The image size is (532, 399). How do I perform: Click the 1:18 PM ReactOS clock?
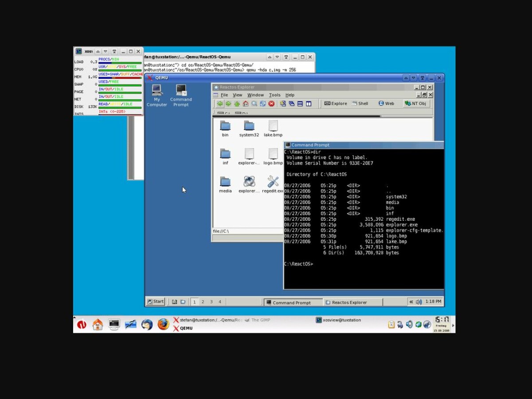pos(433,301)
